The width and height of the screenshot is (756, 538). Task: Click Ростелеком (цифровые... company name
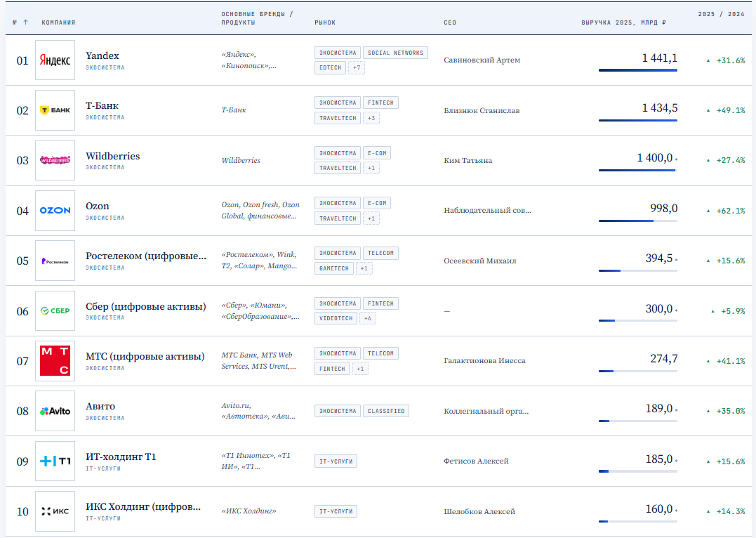coord(146,256)
